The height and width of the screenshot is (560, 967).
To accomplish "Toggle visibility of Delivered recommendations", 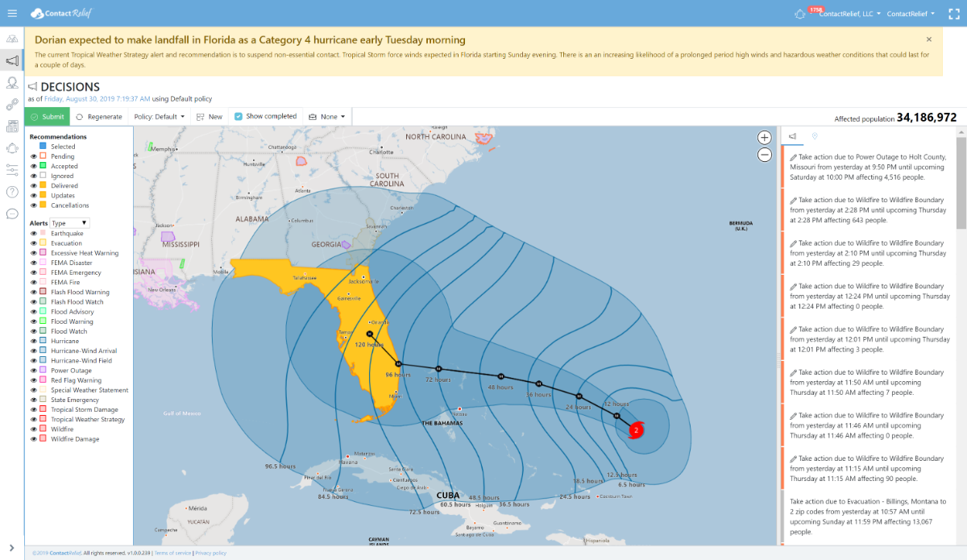I will click(34, 185).
